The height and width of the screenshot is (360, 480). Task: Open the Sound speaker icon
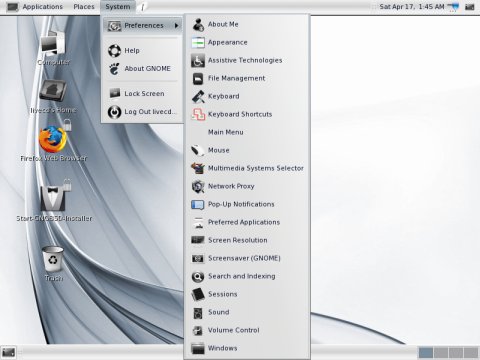point(198,312)
